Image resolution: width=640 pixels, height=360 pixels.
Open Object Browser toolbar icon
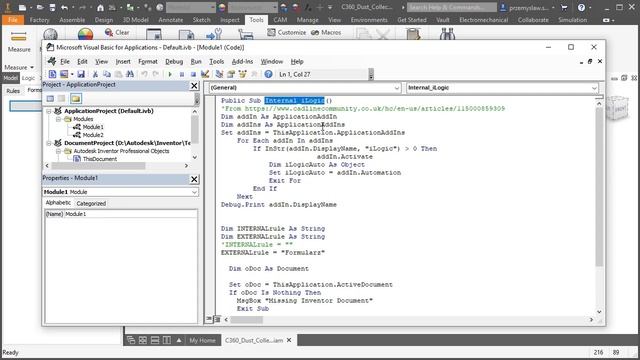242,74
